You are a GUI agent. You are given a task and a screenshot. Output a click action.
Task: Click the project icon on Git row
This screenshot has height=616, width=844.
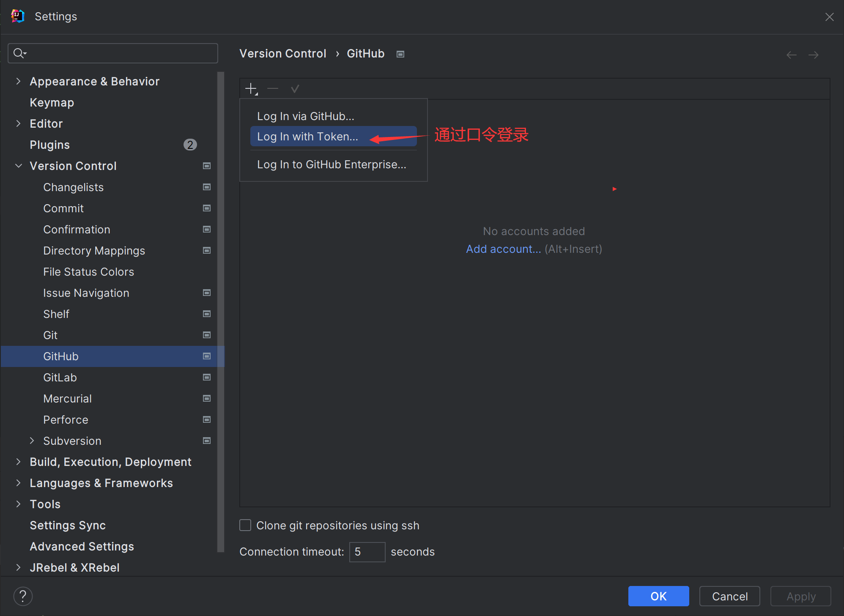click(207, 335)
